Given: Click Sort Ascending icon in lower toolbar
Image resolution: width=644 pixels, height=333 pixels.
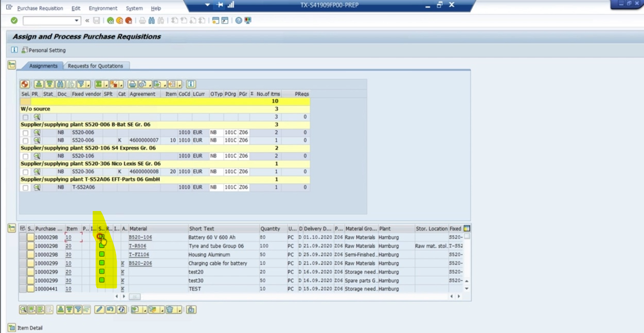Looking at the screenshot, I should [x=61, y=309].
